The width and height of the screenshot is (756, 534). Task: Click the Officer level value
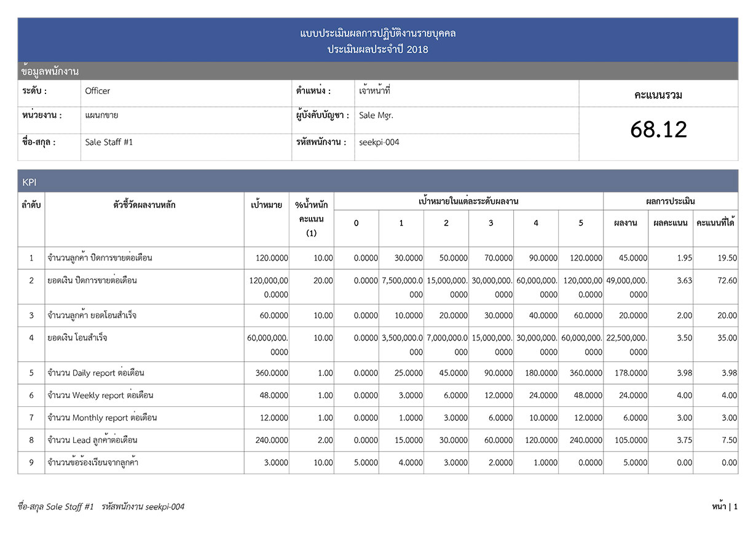(98, 91)
